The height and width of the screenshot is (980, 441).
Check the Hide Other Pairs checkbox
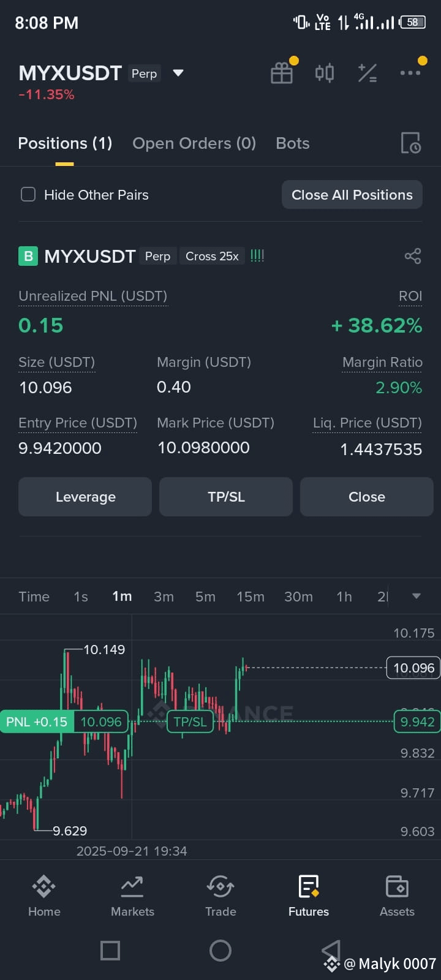[x=28, y=195]
